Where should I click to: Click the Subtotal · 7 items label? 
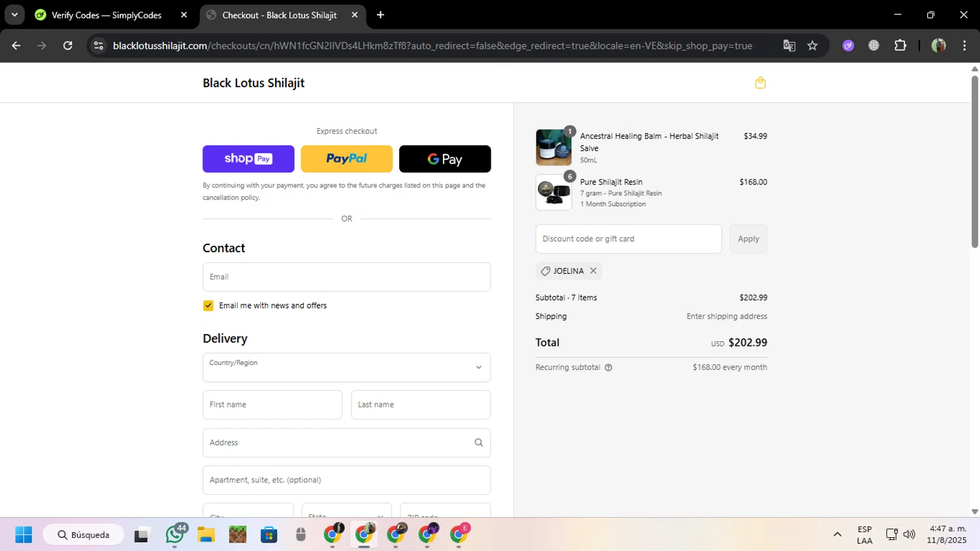pos(566,297)
